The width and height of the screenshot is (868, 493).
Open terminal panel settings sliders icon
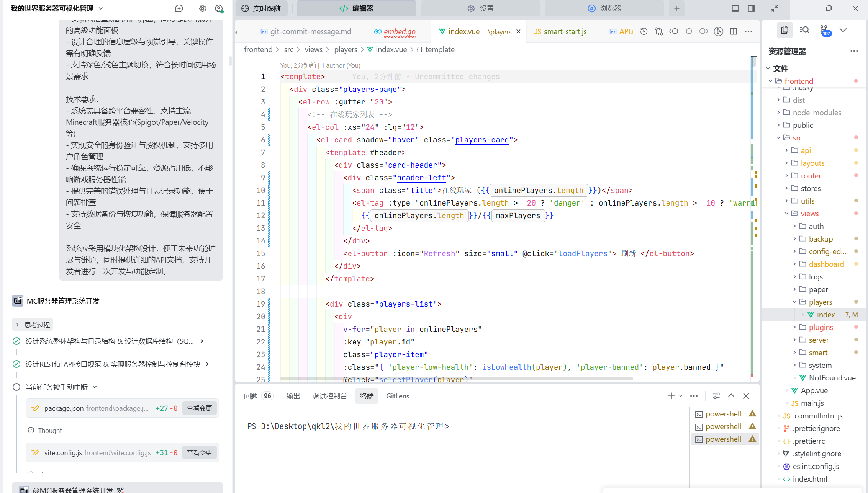pyautogui.click(x=716, y=396)
